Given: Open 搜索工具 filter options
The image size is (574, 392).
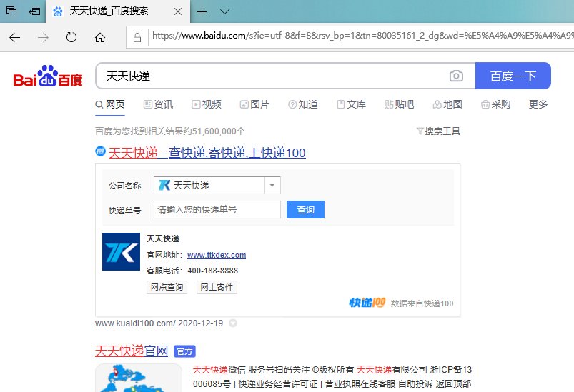Looking at the screenshot, I should coord(438,131).
